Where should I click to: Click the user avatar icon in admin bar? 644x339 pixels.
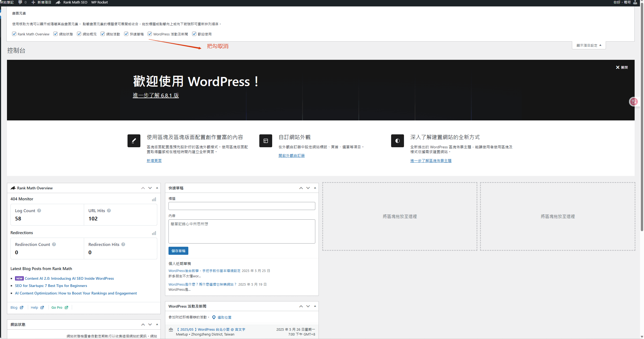[635, 2]
